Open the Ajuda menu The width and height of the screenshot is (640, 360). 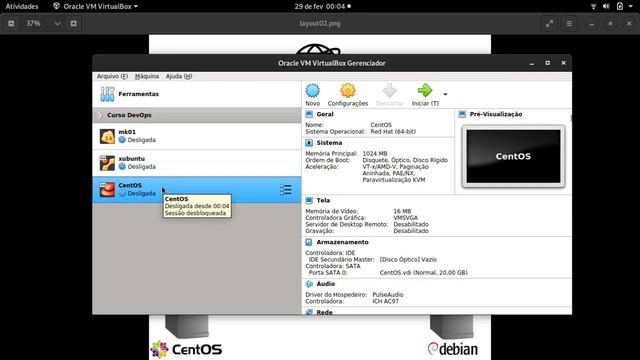pos(179,76)
